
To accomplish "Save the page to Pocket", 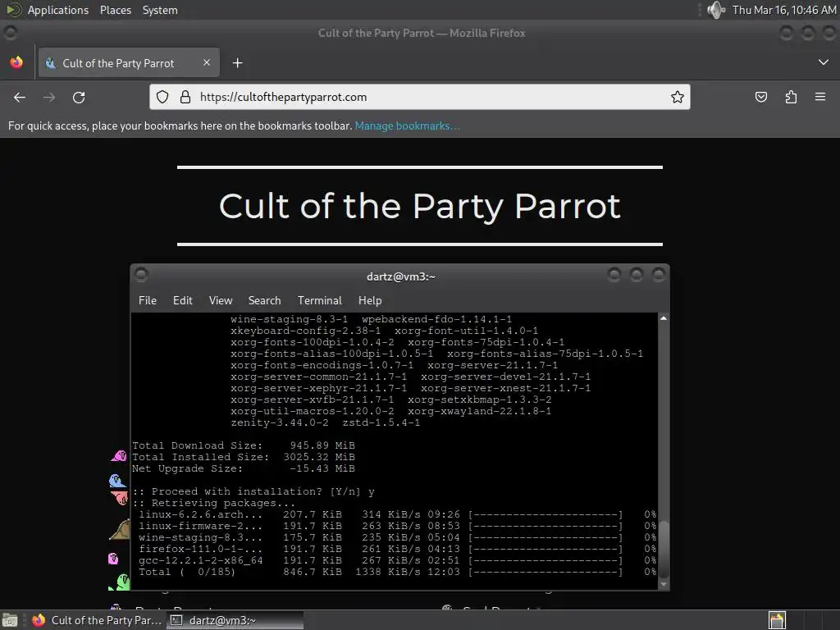I will point(760,97).
